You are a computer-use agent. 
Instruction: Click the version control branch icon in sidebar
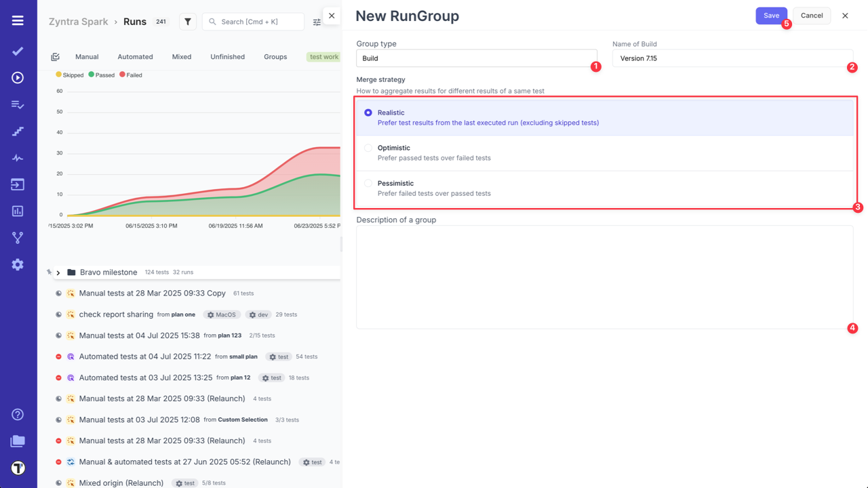tap(17, 237)
